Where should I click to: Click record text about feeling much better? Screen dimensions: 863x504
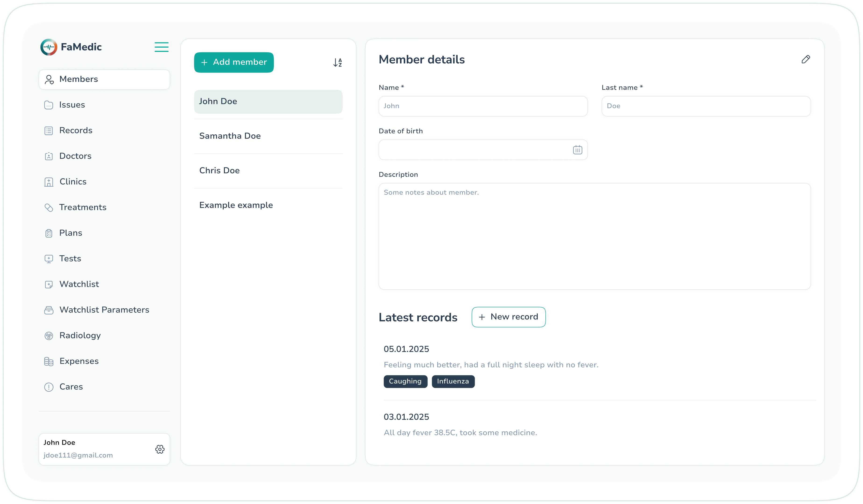(491, 365)
